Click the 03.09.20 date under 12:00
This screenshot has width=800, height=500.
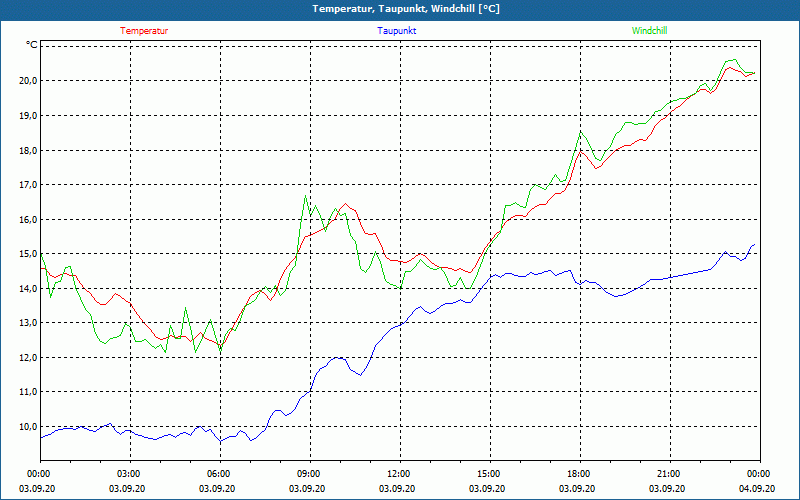(x=397, y=488)
